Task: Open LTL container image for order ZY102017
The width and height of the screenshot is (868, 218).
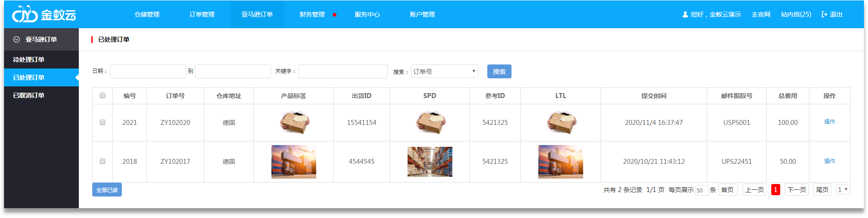Action: [560, 162]
